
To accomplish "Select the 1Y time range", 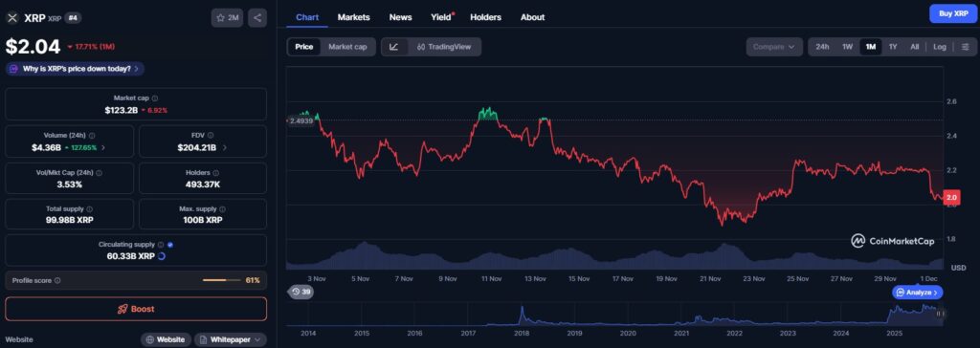I will pyautogui.click(x=893, y=47).
